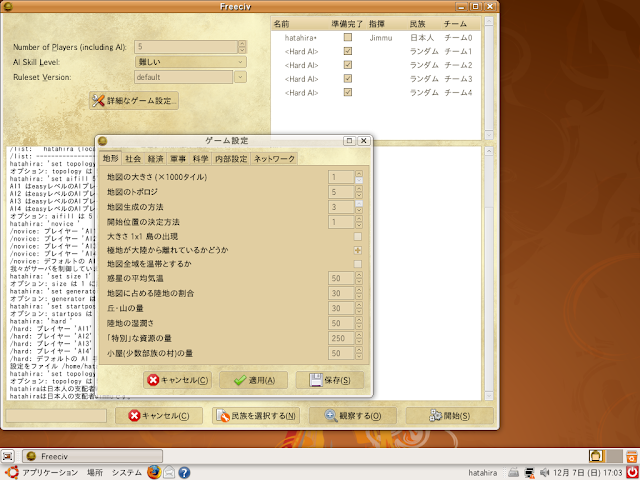
Task: Toggle ready checkbox for team 3 Hard AI
Action: 347,79
